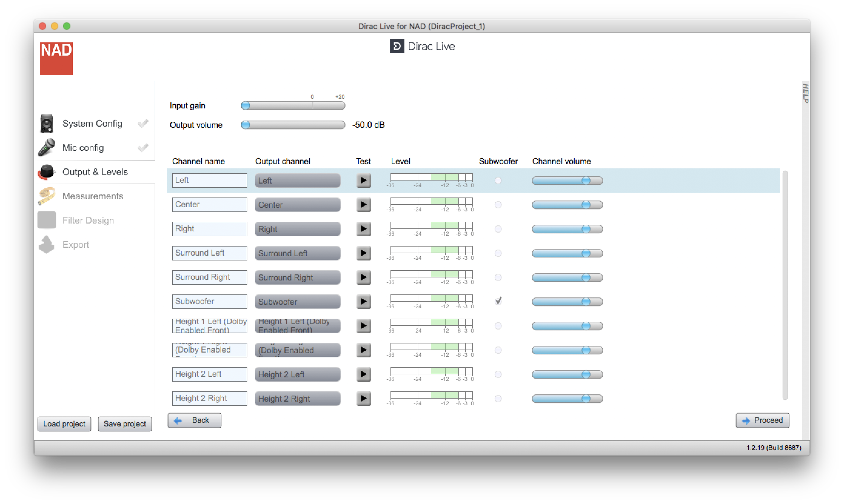This screenshot has width=844, height=504.
Task: Toggle subwoofer option for Surround Left
Action: (498, 253)
